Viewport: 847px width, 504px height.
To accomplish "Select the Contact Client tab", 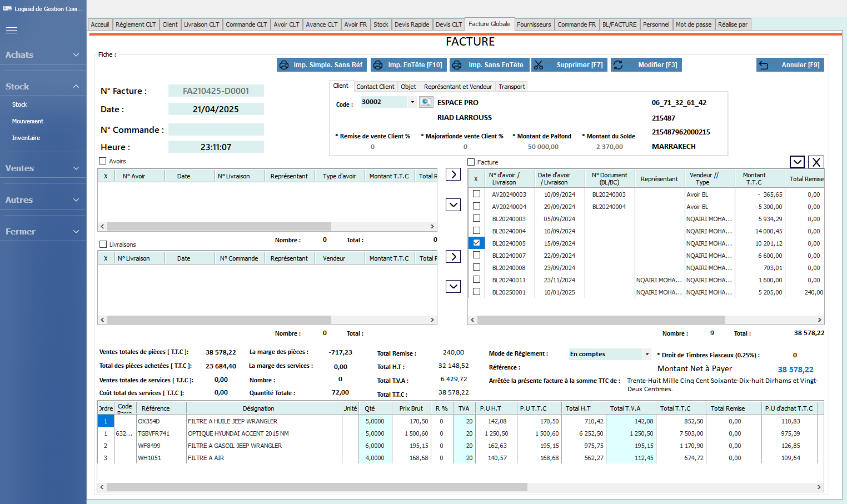I will (375, 87).
